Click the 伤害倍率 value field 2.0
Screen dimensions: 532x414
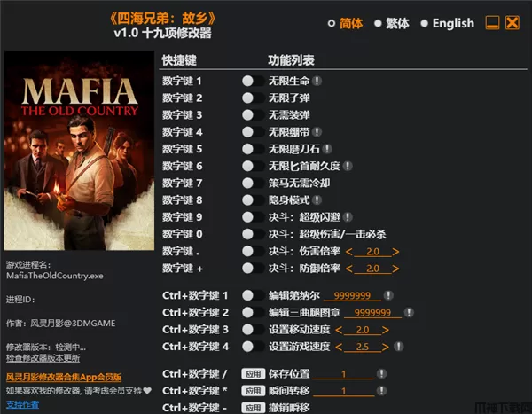click(x=372, y=252)
